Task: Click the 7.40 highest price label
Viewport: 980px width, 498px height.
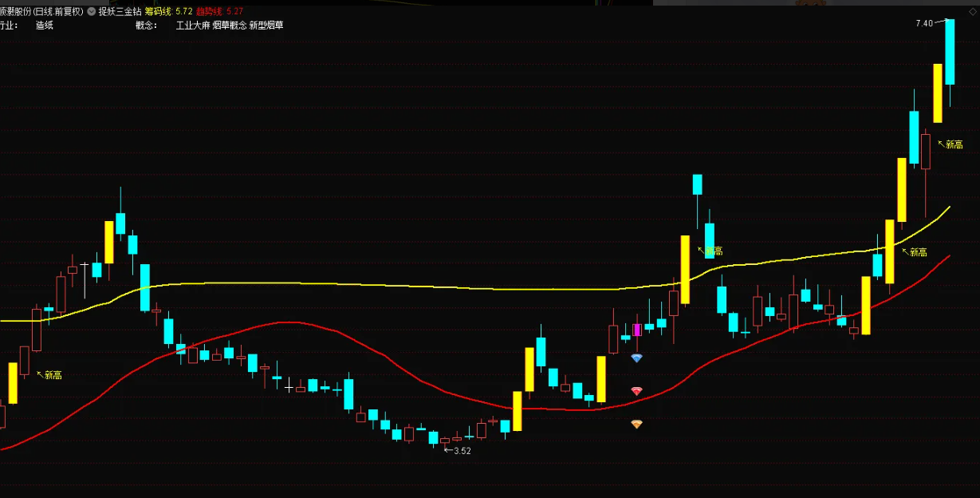Action: (x=924, y=24)
